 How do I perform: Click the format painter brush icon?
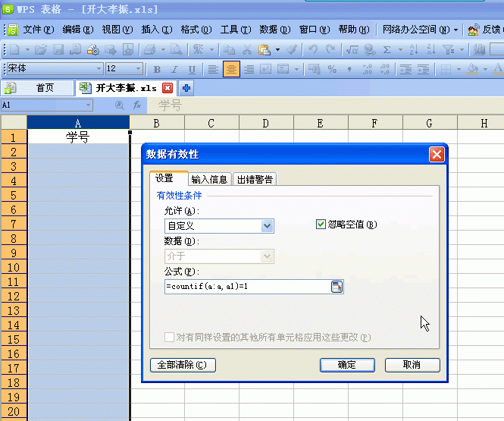click(292, 49)
